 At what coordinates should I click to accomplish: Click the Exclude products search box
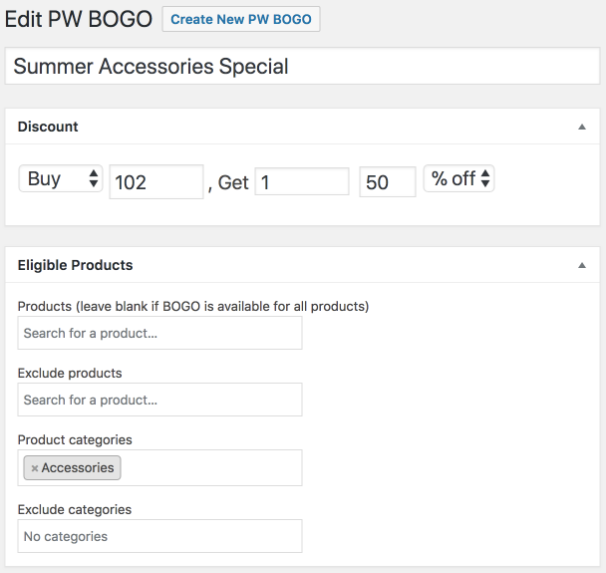[160, 400]
